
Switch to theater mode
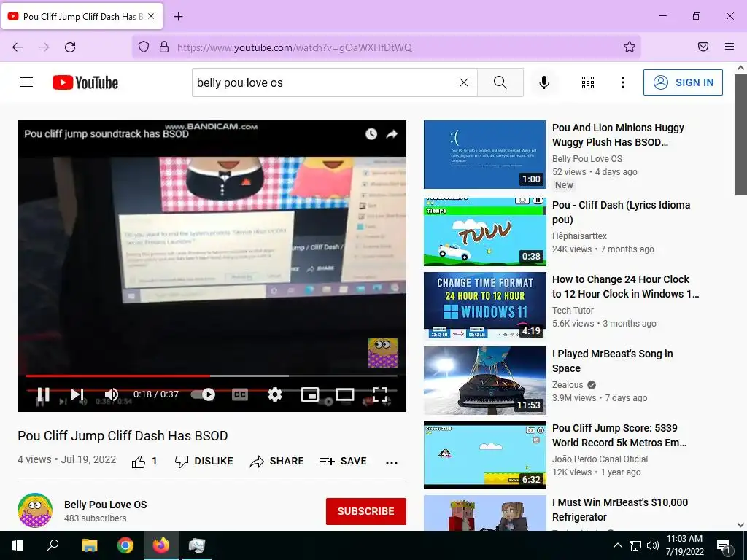coord(345,394)
